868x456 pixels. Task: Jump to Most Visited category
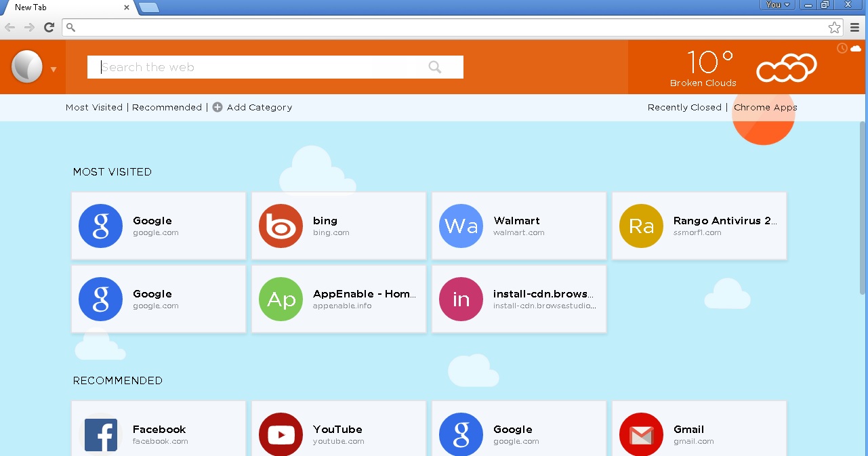pos(94,107)
